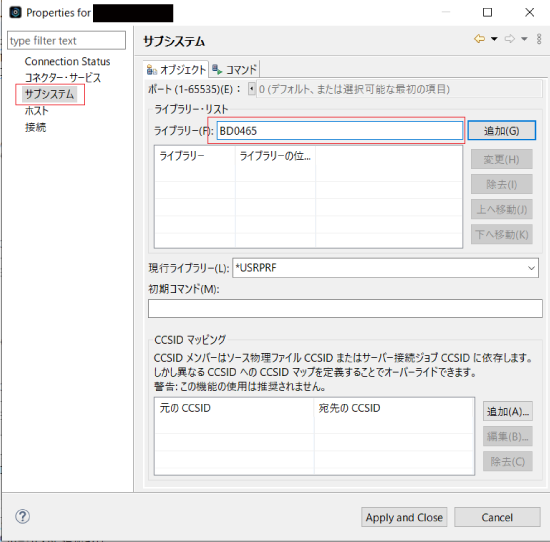Click Apply and Close

pos(404,517)
